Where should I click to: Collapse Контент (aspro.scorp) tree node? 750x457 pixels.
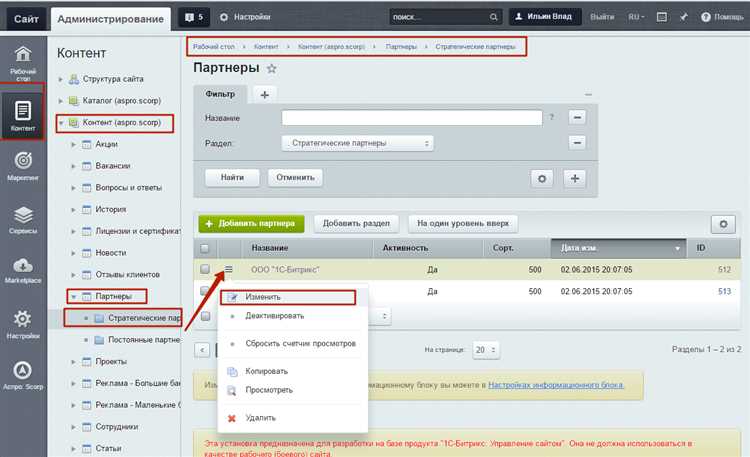[61, 123]
